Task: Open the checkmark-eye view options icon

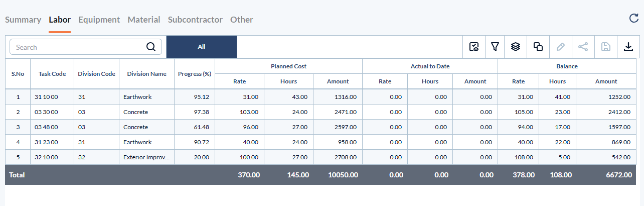Action: tap(474, 47)
